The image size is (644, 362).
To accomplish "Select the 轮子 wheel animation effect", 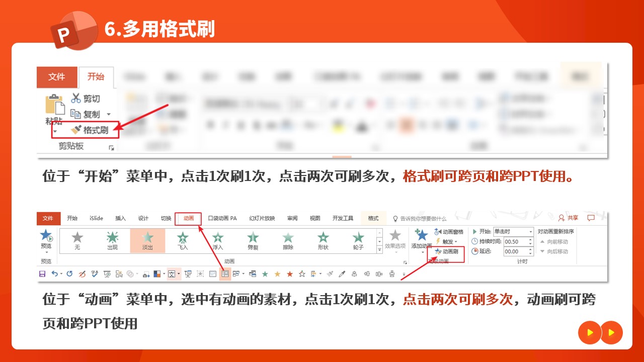I will (358, 241).
